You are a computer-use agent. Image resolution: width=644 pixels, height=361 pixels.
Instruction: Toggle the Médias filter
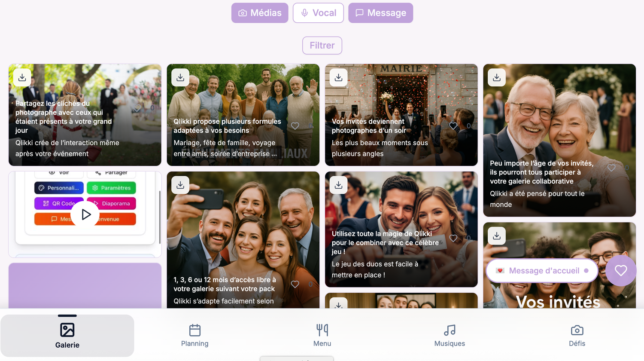(260, 13)
